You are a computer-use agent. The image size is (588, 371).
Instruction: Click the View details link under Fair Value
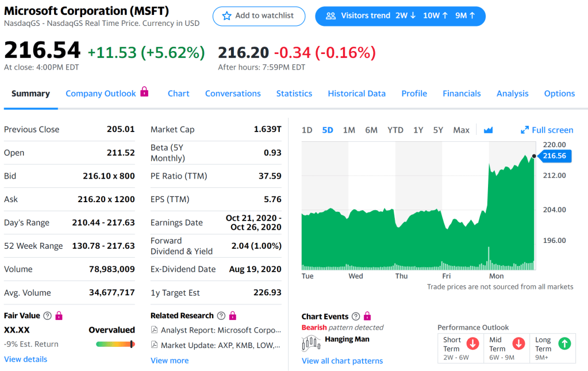[x=26, y=360]
